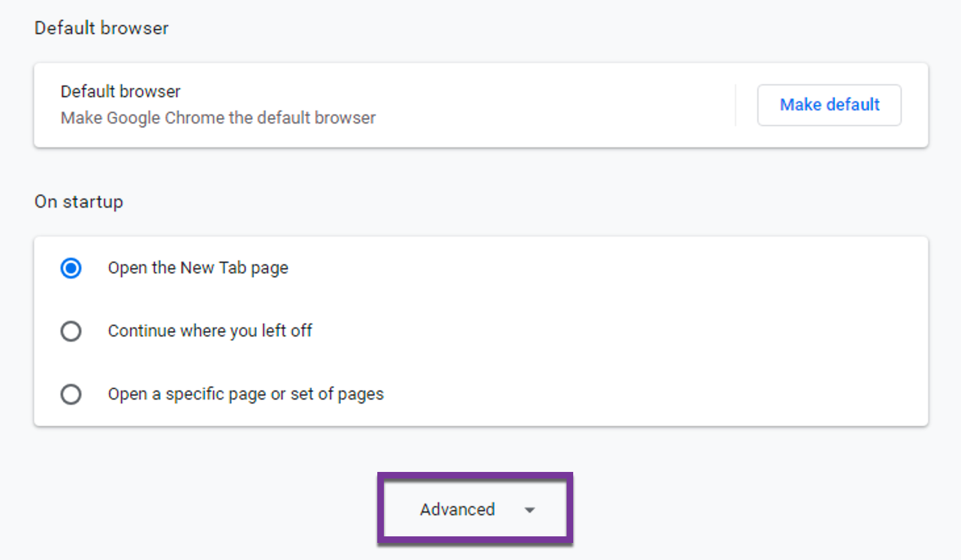The width and height of the screenshot is (961, 560).
Task: Click the Continue where you left off label
Action: pos(210,331)
